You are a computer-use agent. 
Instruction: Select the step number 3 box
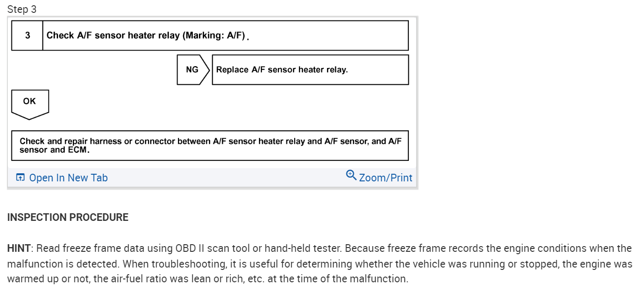pos(28,36)
